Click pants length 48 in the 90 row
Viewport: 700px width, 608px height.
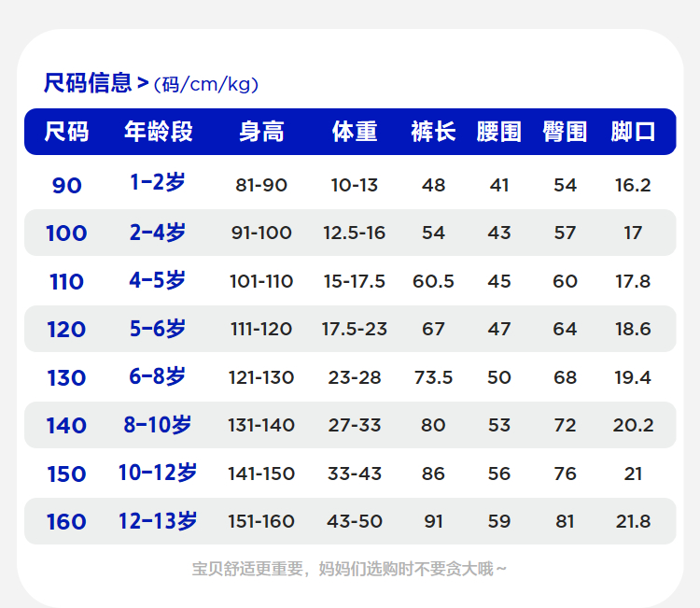[x=433, y=186]
